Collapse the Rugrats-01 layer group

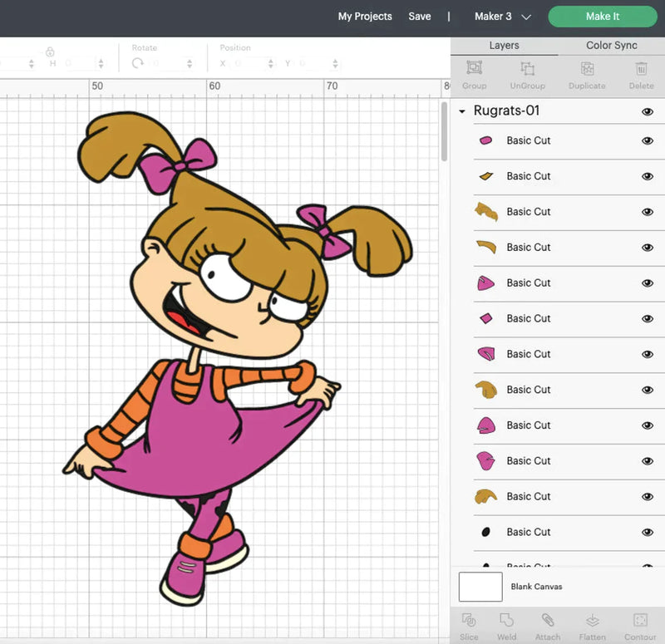click(x=462, y=111)
